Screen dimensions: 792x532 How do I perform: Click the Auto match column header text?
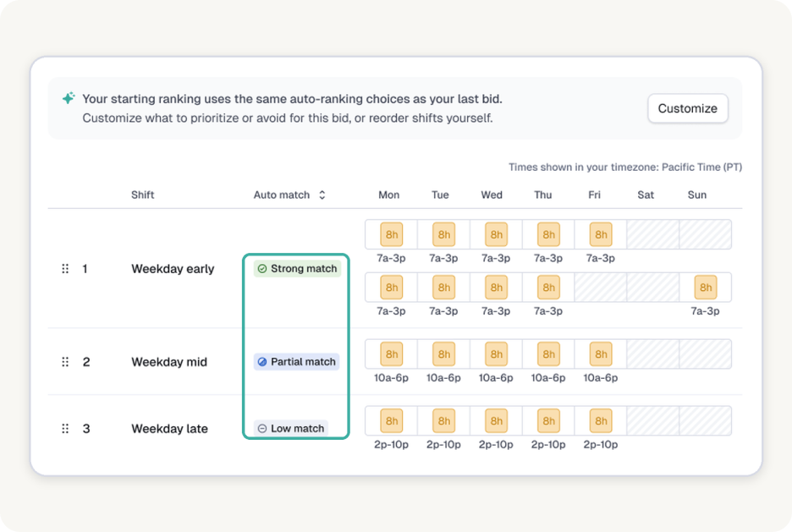pos(281,195)
